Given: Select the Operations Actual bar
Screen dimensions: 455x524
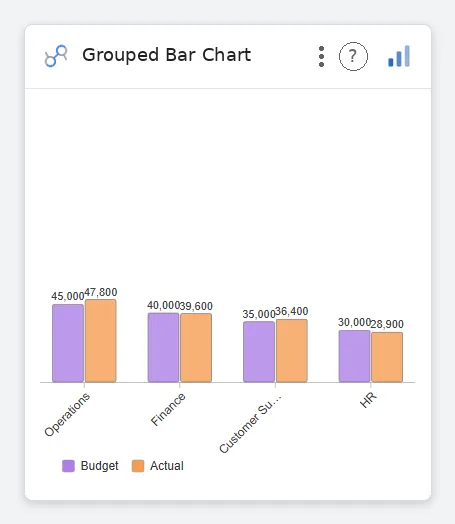Looking at the screenshot, I should [x=101, y=341].
